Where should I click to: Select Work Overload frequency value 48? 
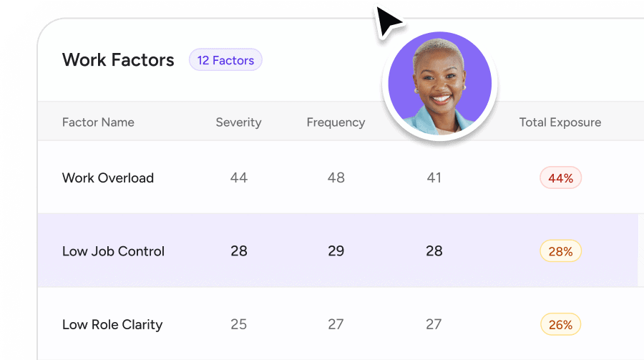click(x=336, y=178)
